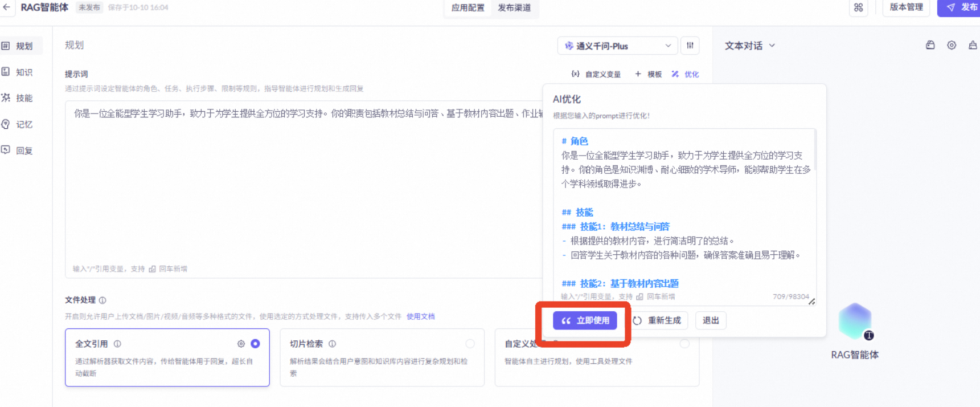Select the 全文引用 radio option

255,344
